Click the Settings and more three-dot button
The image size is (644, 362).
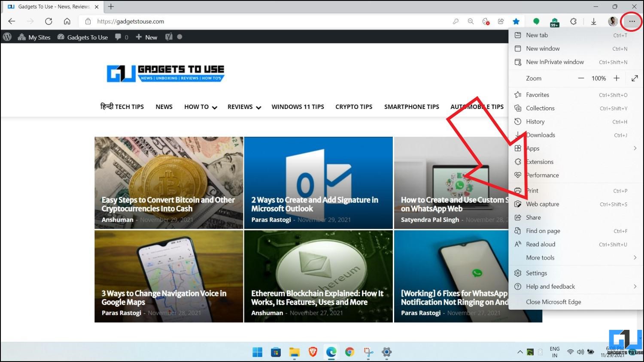[632, 21]
